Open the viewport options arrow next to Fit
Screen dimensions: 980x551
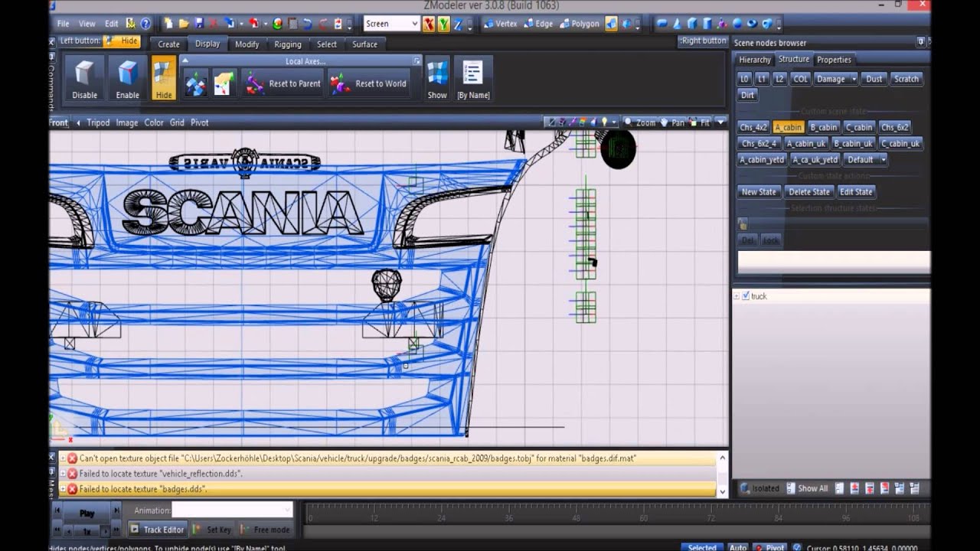[720, 122]
